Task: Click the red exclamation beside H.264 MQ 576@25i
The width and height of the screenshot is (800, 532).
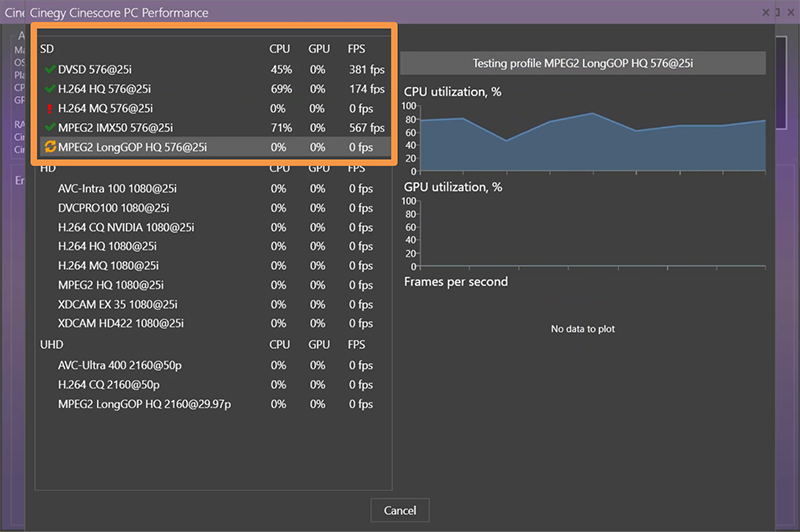Action: [49, 109]
